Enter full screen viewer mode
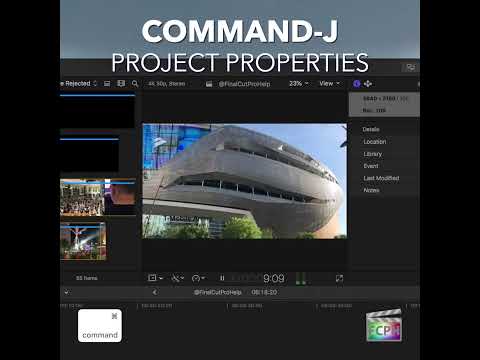The width and height of the screenshot is (480, 360). (x=339, y=278)
